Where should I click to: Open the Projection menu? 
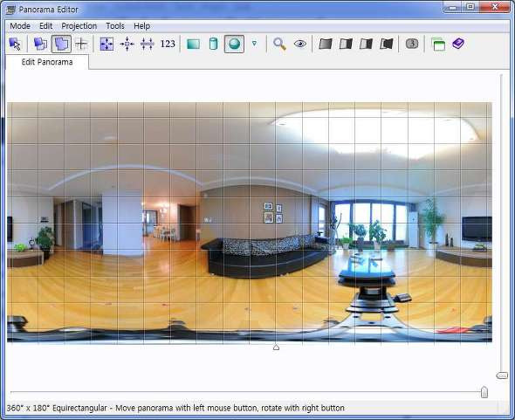(x=79, y=26)
